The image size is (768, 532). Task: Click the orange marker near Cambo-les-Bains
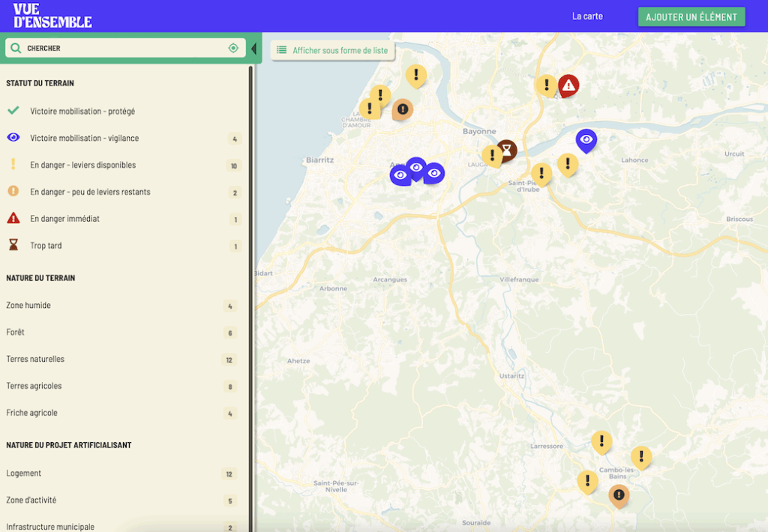point(619,495)
